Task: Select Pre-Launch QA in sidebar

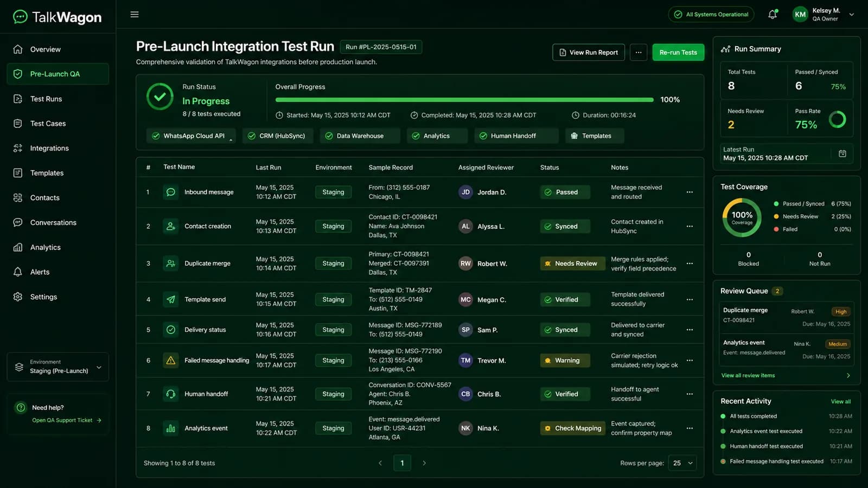Action: coord(58,74)
